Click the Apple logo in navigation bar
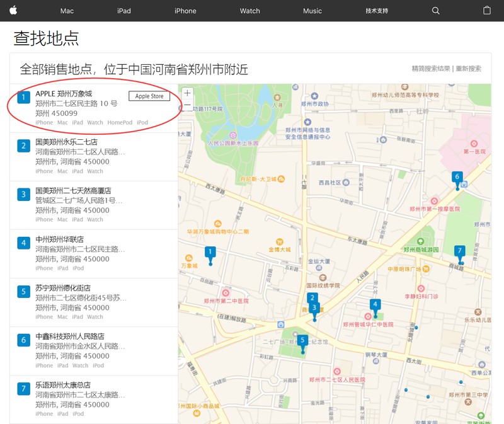The height and width of the screenshot is (424, 504). pyautogui.click(x=13, y=10)
